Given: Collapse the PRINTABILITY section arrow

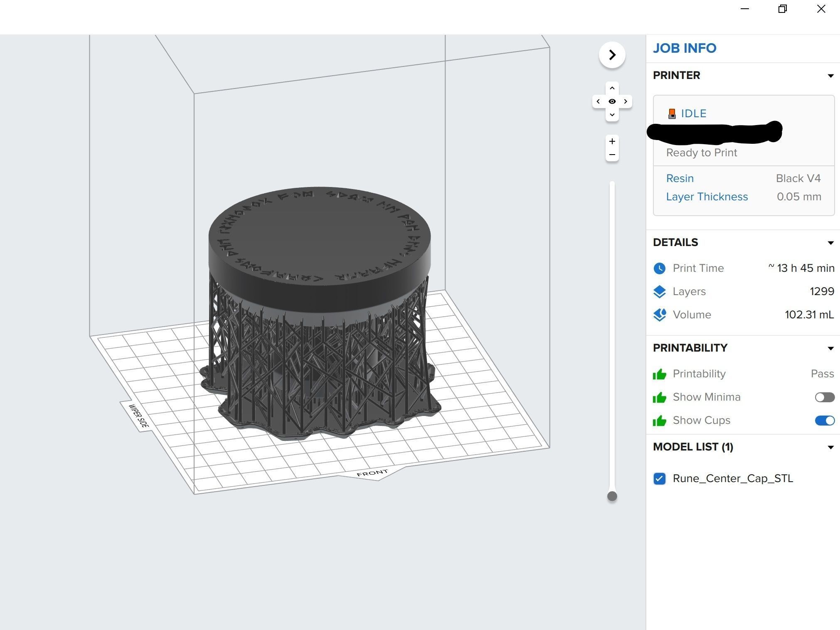Looking at the screenshot, I should pos(830,348).
